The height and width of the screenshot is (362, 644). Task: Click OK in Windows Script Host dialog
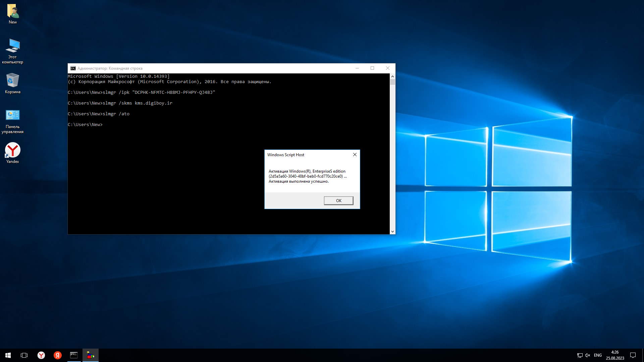[338, 200]
